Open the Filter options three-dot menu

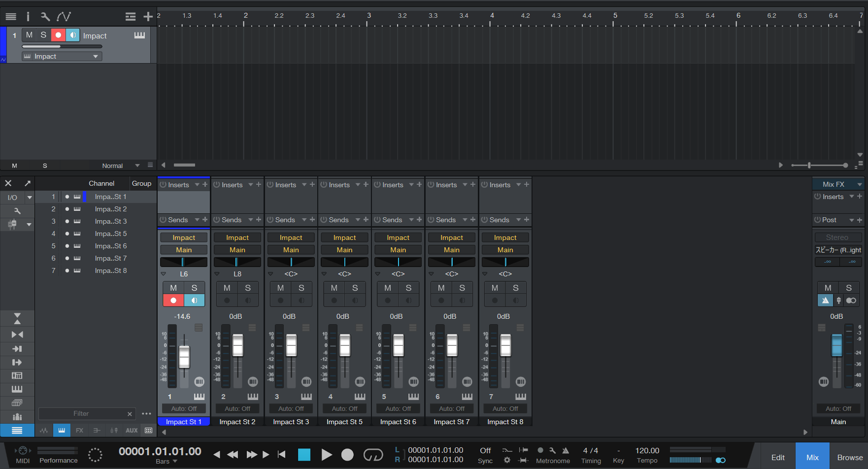[x=146, y=414]
